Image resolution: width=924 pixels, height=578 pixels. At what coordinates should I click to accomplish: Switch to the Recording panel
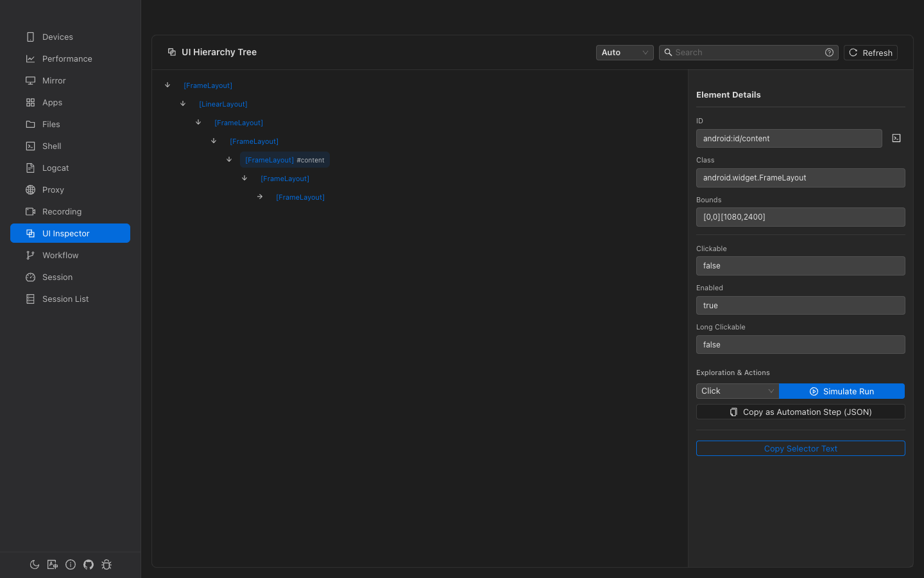61,211
